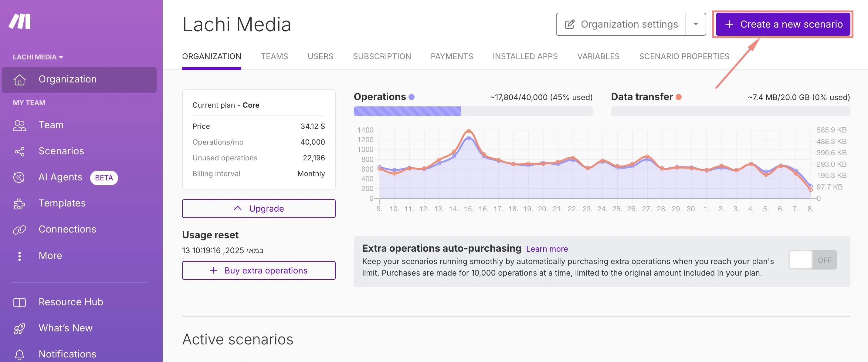Open the SUBSCRIPTION tab
This screenshot has width=868, height=362.
382,56
